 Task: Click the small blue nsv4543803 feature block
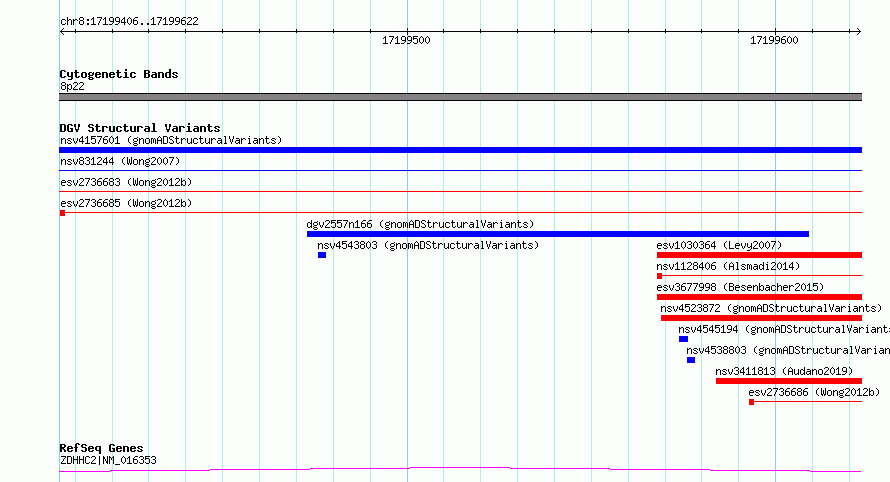(322, 255)
